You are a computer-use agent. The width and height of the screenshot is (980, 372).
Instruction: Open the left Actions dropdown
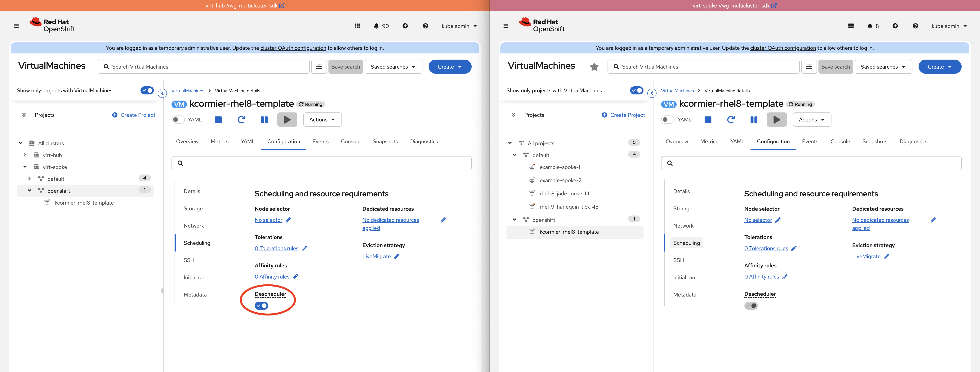322,120
